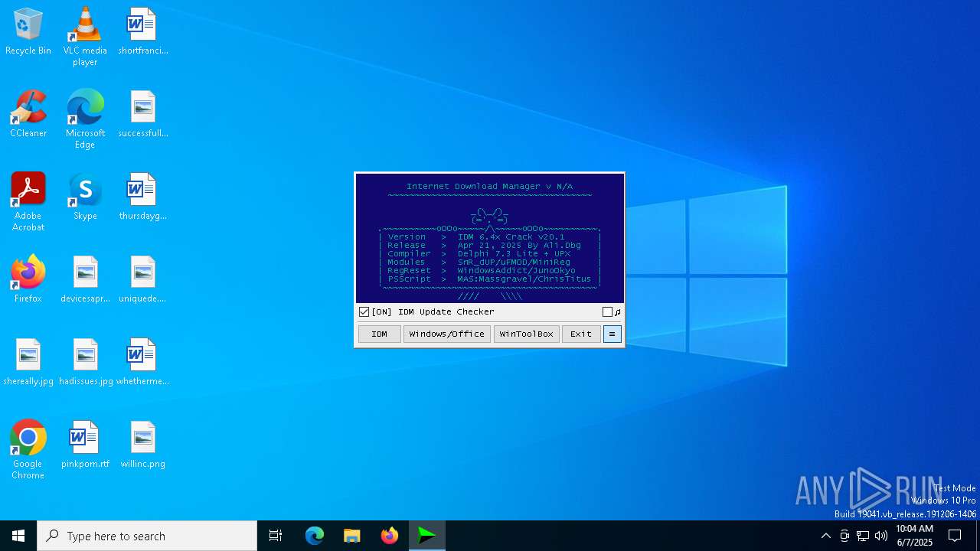This screenshot has width=980, height=551.
Task: Open CCleaner desktop shortcut
Action: point(28,114)
